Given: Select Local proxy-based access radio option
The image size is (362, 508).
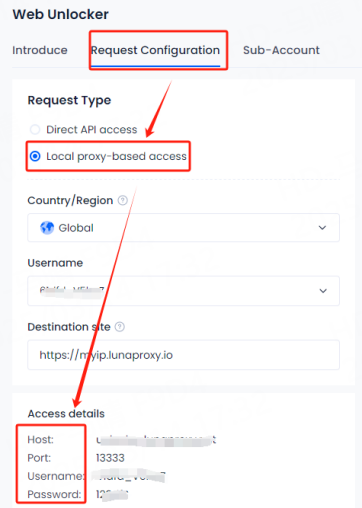Looking at the screenshot, I should [35, 156].
